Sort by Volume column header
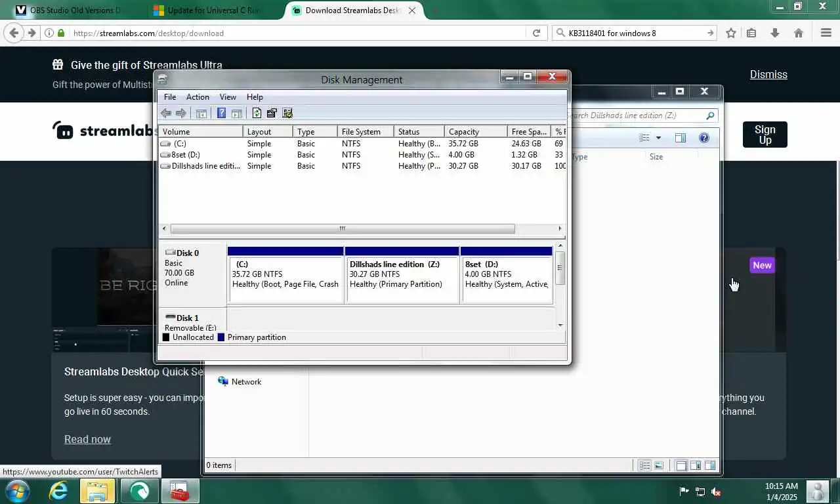Viewport: 840px width, 504px height. pyautogui.click(x=201, y=131)
